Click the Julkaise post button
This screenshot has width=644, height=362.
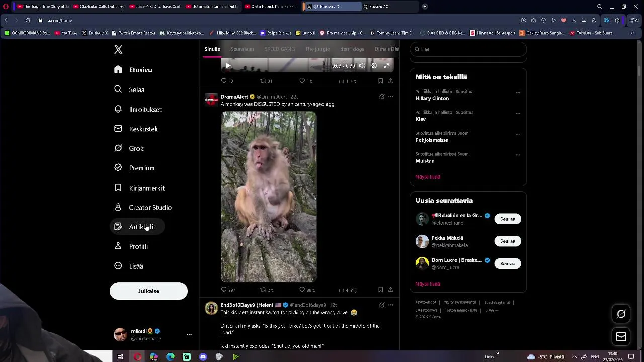pos(148,291)
